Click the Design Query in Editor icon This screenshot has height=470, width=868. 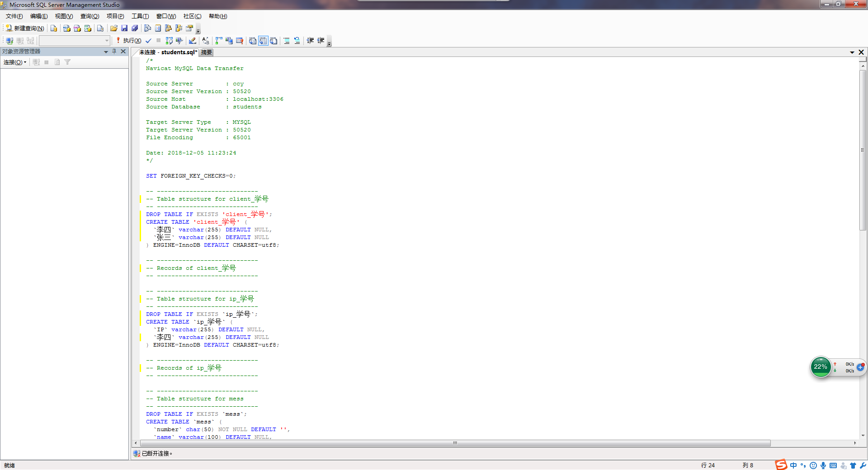tap(192, 41)
